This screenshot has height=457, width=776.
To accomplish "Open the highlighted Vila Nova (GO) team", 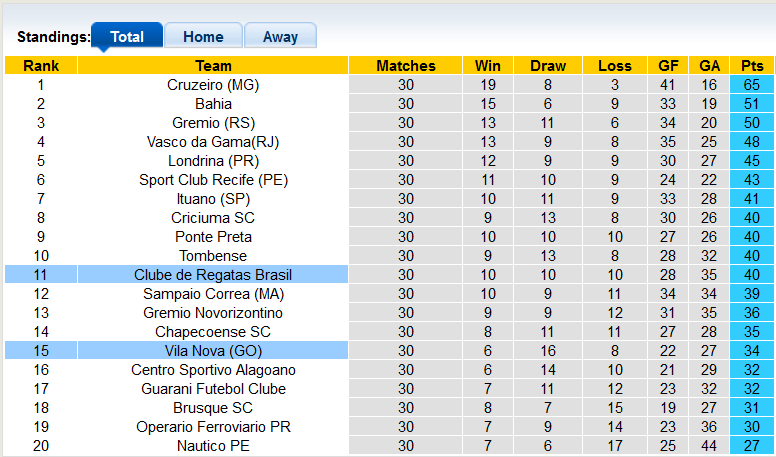I will [213, 351].
